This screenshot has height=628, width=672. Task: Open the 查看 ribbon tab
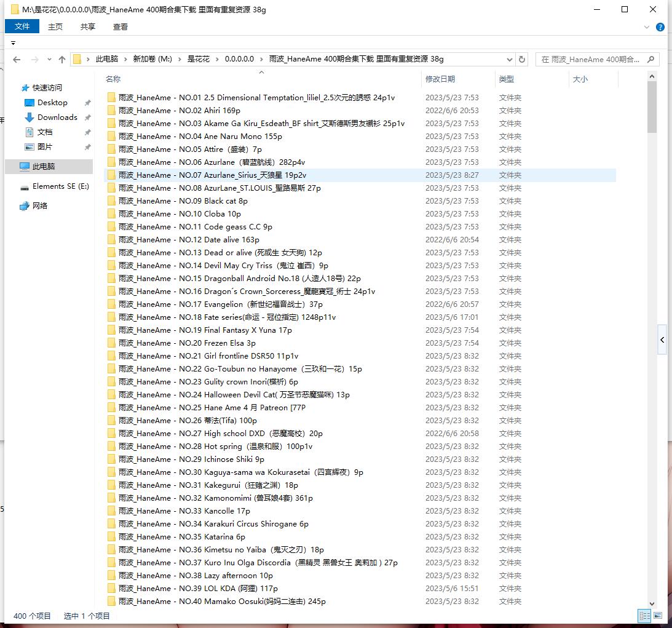120,26
